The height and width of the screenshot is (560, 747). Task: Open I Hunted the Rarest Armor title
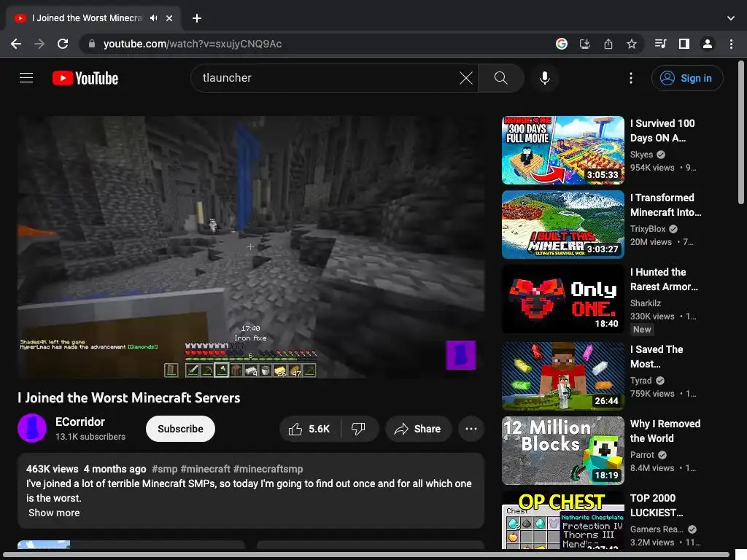point(664,279)
